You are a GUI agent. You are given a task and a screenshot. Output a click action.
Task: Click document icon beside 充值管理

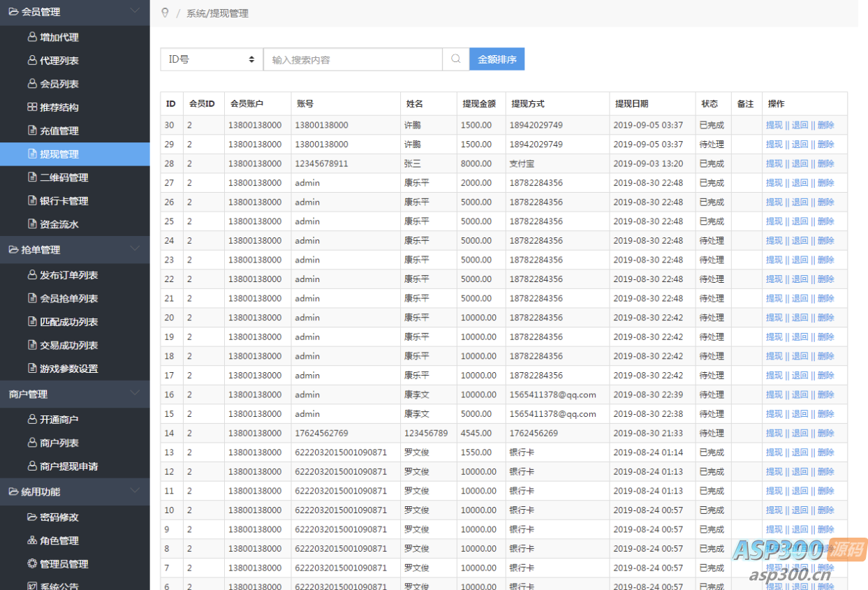pos(32,131)
